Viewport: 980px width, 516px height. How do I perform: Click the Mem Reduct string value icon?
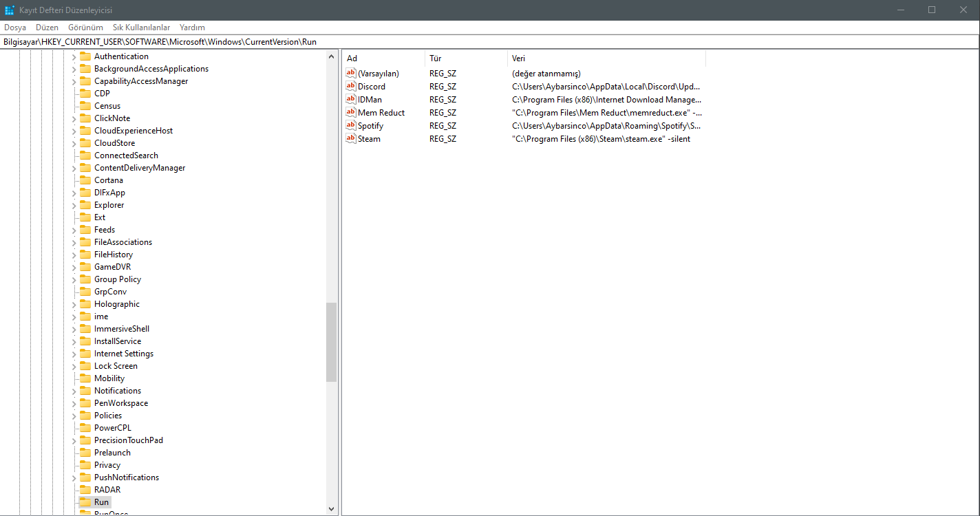click(351, 112)
